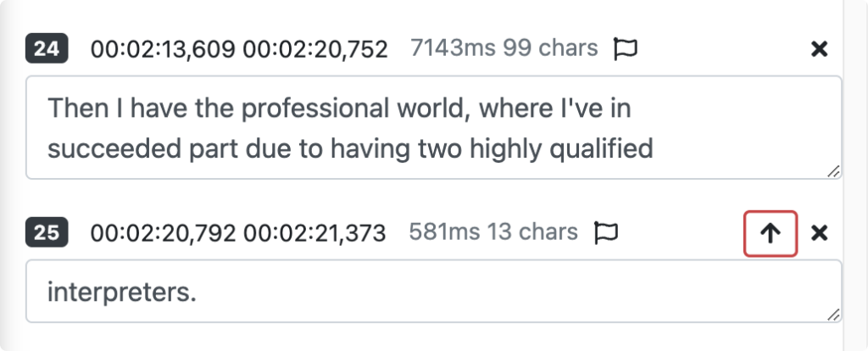Edit start time 00:02:13,609
868x351 pixels.
pyautogui.click(x=164, y=49)
